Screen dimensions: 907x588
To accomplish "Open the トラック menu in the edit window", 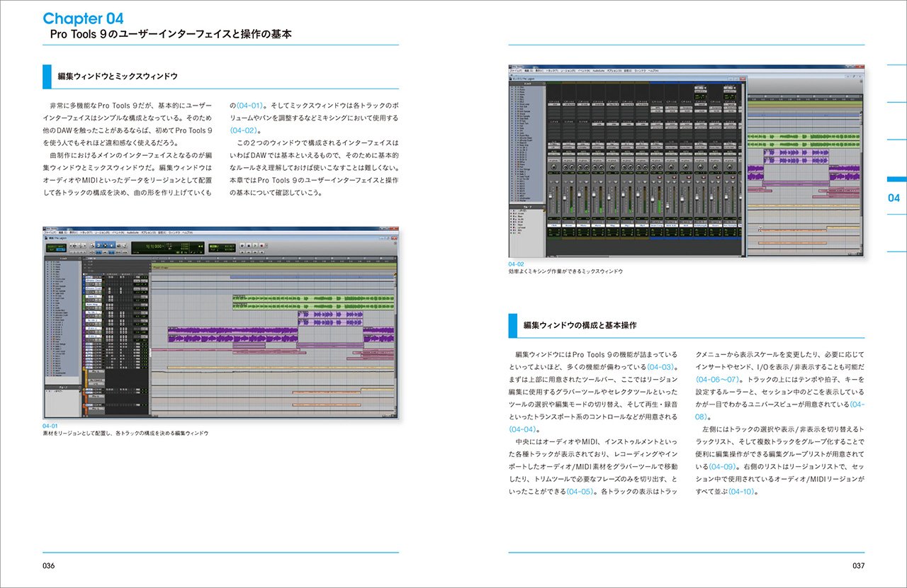I will click(86, 233).
